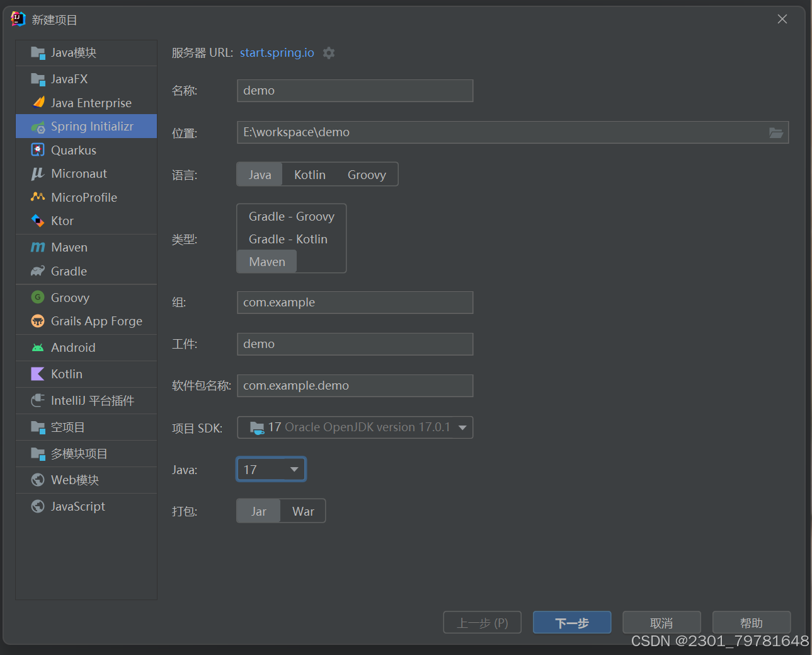Select Java as the language
812x655 pixels.
[x=260, y=175]
